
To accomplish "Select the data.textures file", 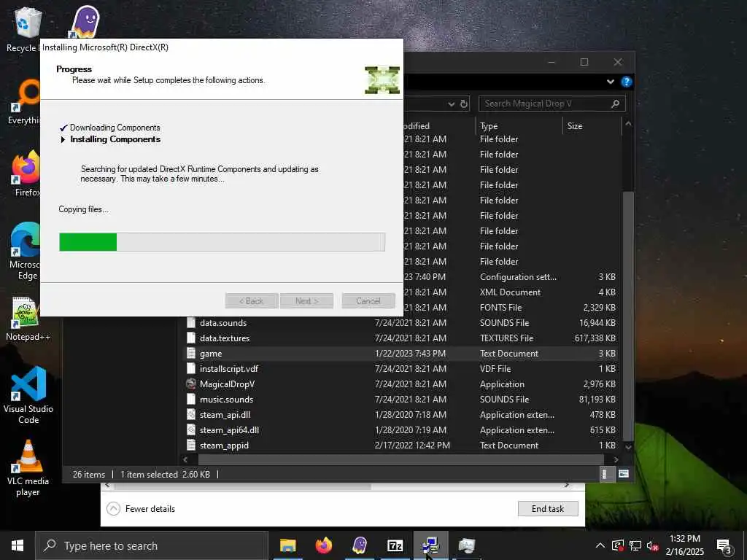I will (x=225, y=338).
